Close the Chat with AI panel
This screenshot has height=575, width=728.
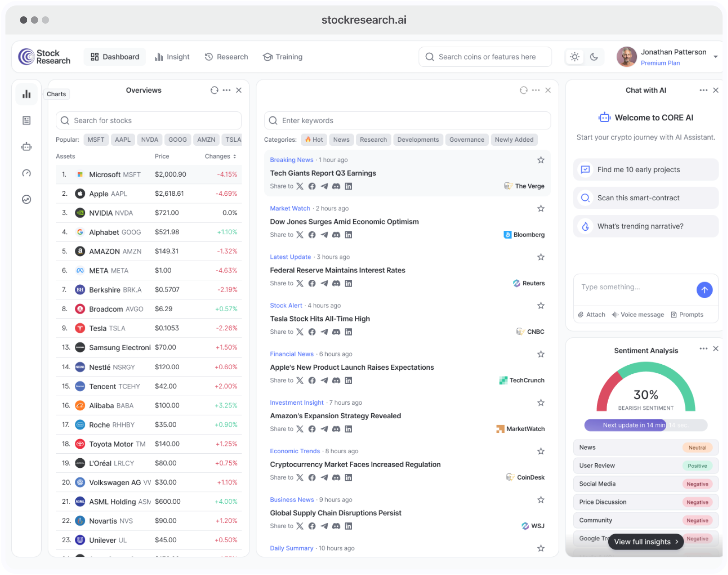[x=716, y=90]
